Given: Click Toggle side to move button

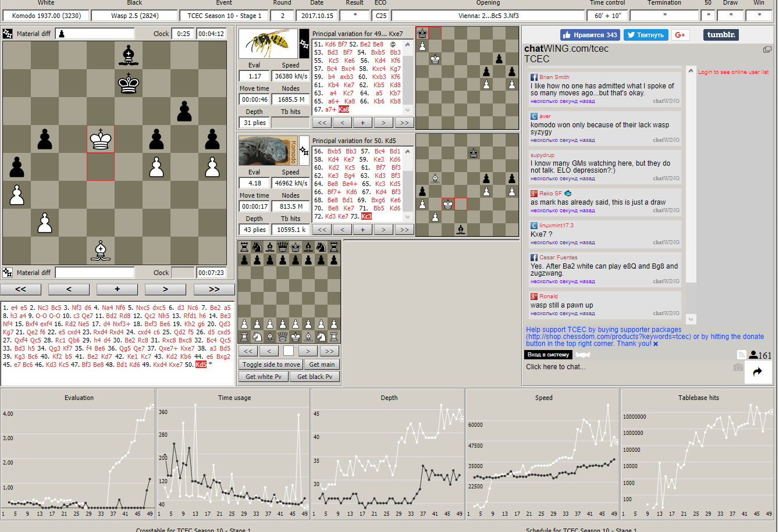Looking at the screenshot, I should pyautogui.click(x=271, y=365).
